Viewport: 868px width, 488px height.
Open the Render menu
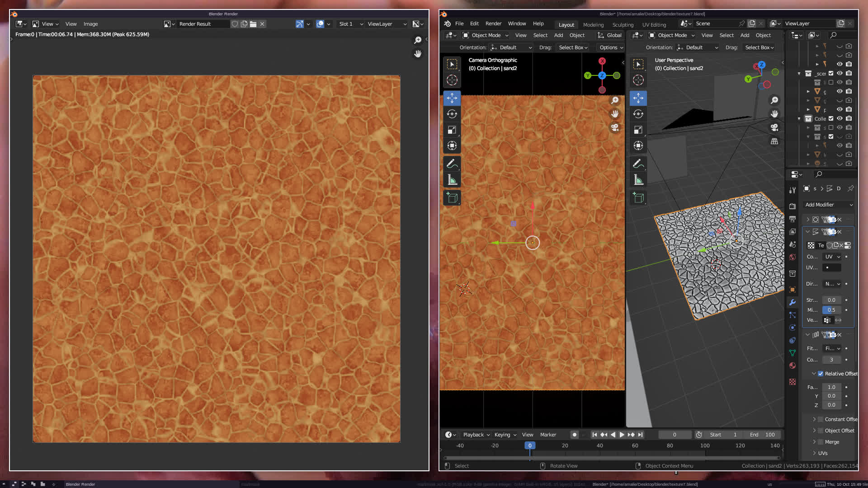493,23
